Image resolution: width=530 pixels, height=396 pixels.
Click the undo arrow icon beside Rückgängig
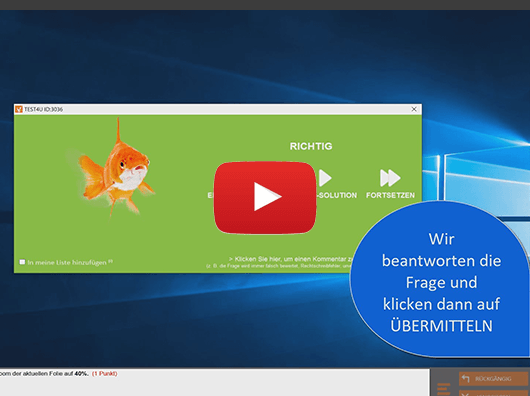(x=466, y=378)
